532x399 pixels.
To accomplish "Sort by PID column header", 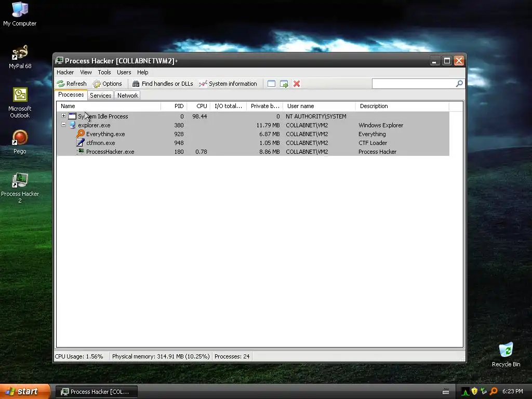I will [x=174, y=106].
